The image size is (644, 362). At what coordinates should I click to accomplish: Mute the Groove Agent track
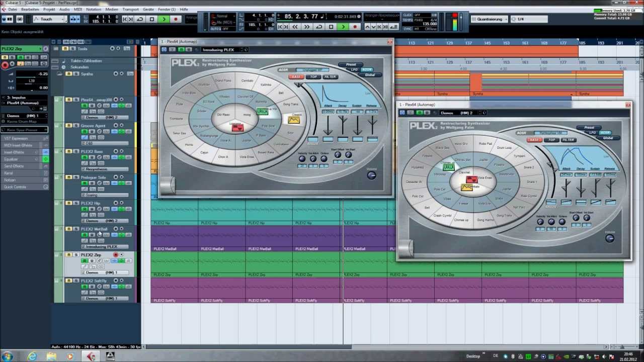tap(69, 126)
